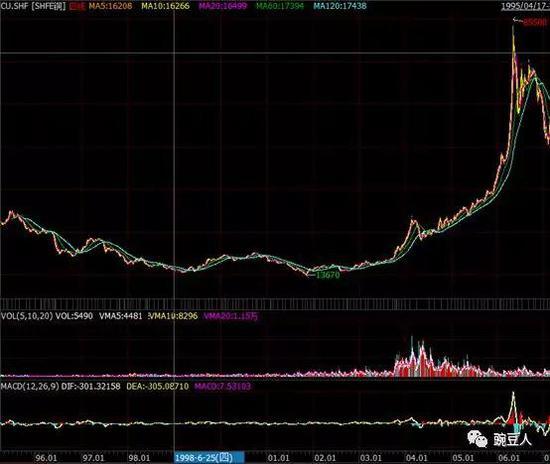This screenshot has width=550, height=464.
Task: Click the 04.01 time axis label
Action: [x=417, y=458]
